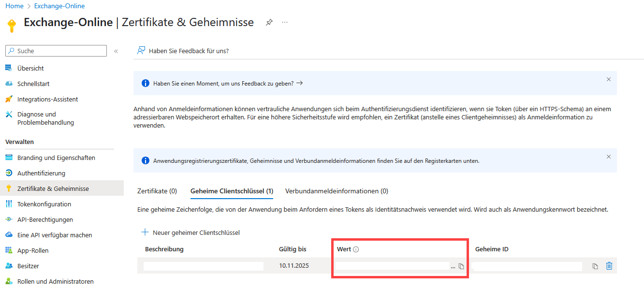
Task: Open Branding und Eigenschaften
Action: tap(56, 158)
